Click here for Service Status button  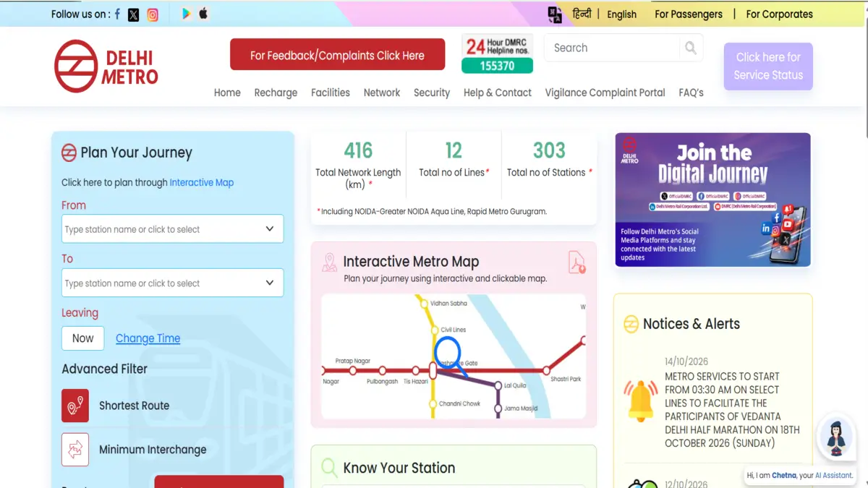point(768,66)
